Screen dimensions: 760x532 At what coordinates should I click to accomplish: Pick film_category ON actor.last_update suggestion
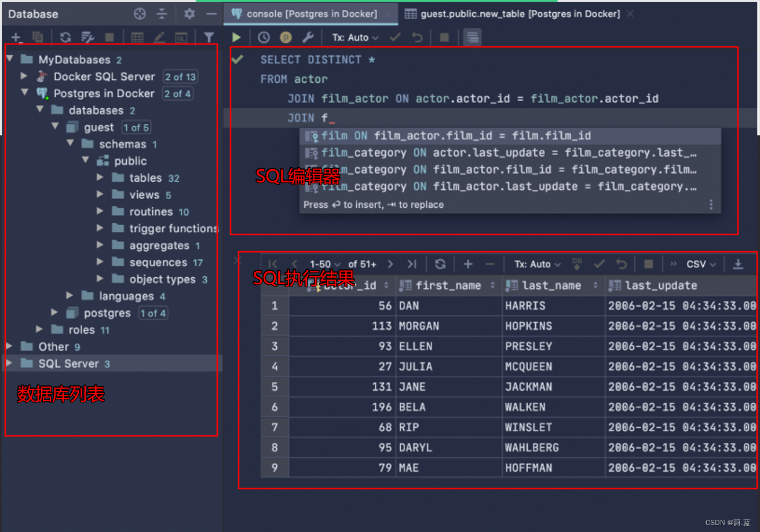(x=510, y=153)
